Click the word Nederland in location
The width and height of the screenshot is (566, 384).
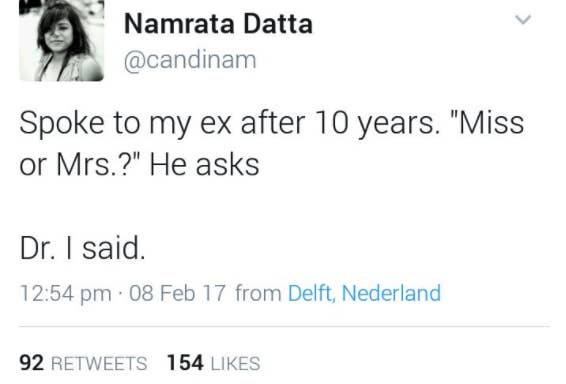click(391, 293)
